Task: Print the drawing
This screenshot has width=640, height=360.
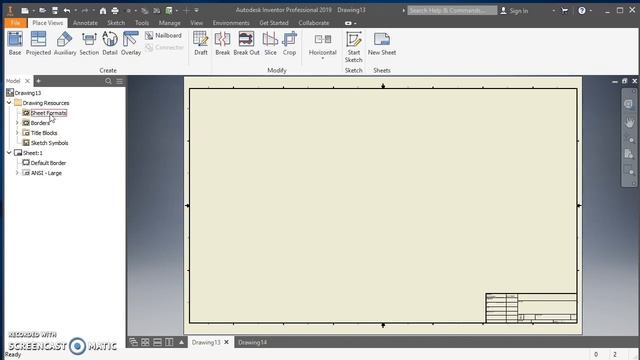Action: (x=115, y=10)
